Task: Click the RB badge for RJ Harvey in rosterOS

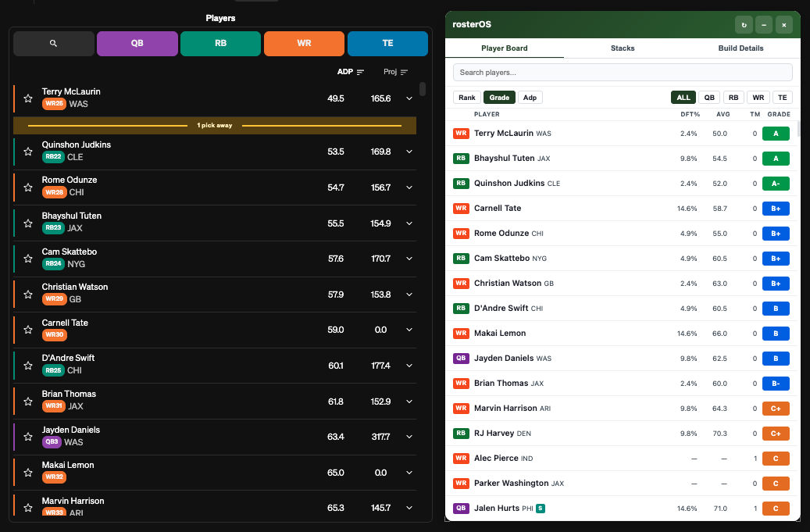Action: tap(461, 433)
